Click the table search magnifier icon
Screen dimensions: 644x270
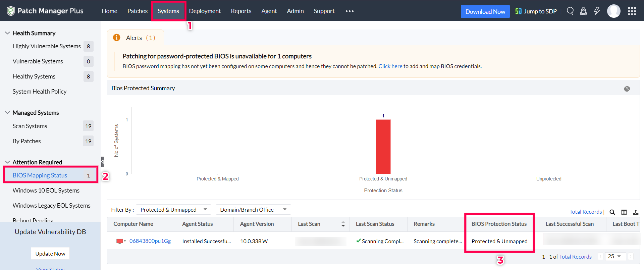(x=612, y=212)
